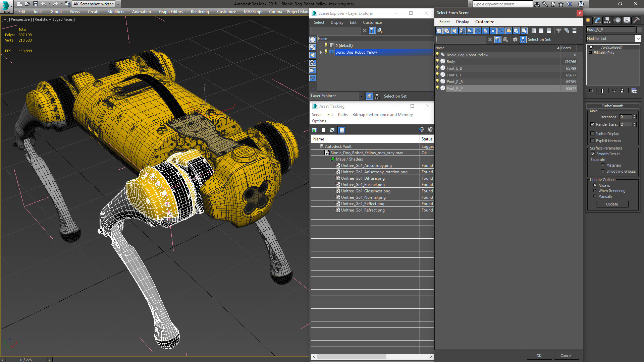Toggle Display Lights filter in Select From Scene
The image size is (644, 362).
(454, 31)
